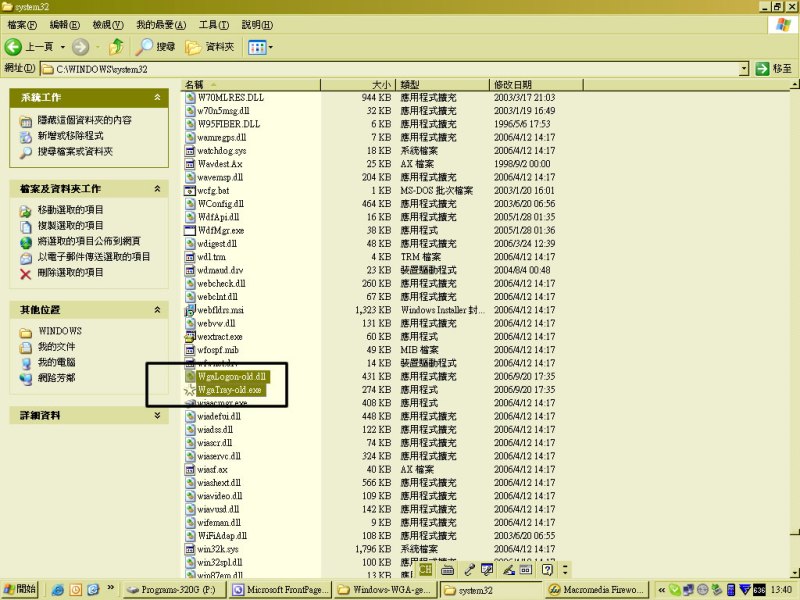Switch to Macromedia Fireworks taskbar button

point(597,590)
